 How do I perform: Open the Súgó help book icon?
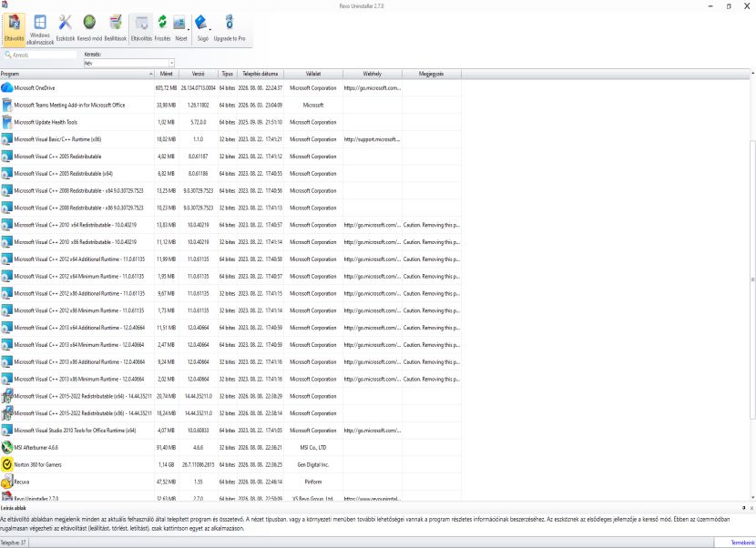201,29
